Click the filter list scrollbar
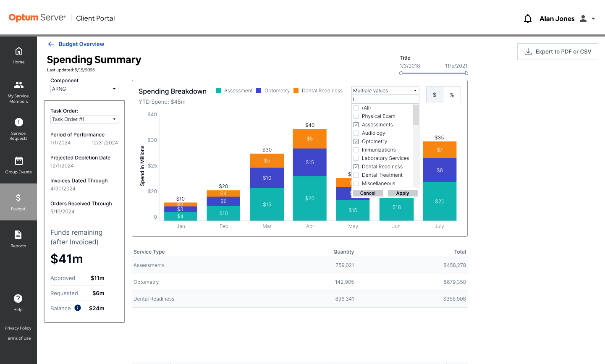The width and height of the screenshot is (605, 364). 416,115
